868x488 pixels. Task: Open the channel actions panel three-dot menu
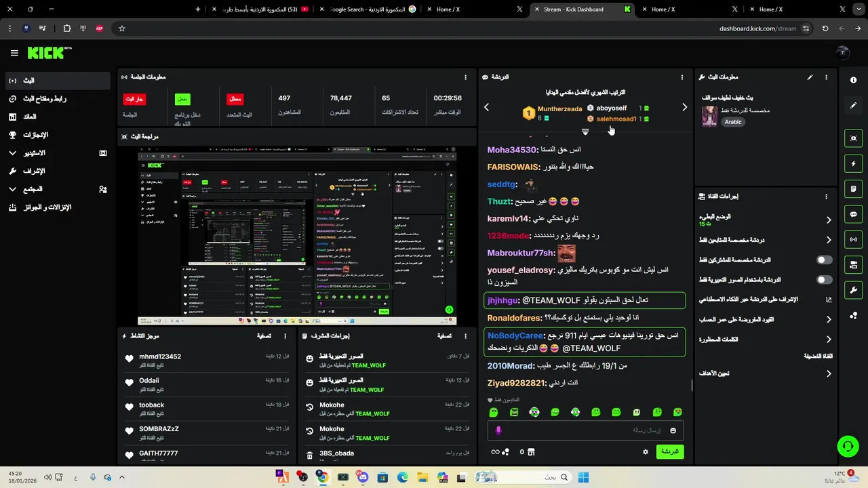coord(826,197)
